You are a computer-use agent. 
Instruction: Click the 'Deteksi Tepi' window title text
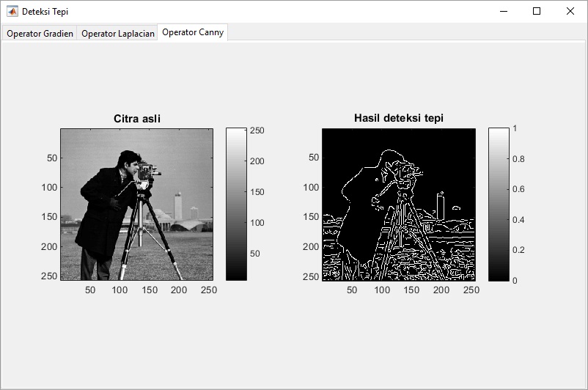click(47, 12)
